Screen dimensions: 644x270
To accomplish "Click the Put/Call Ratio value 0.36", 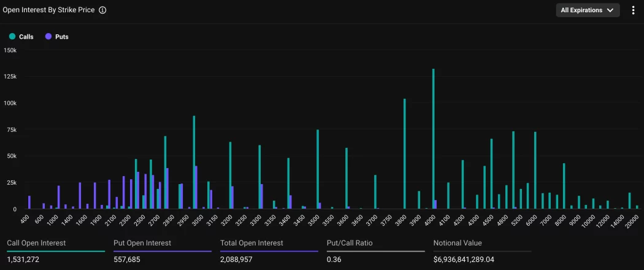I will coord(334,260).
